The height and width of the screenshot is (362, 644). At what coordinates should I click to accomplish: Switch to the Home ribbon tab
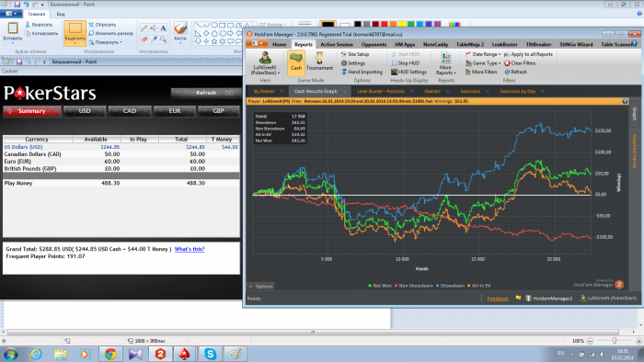[x=280, y=44]
